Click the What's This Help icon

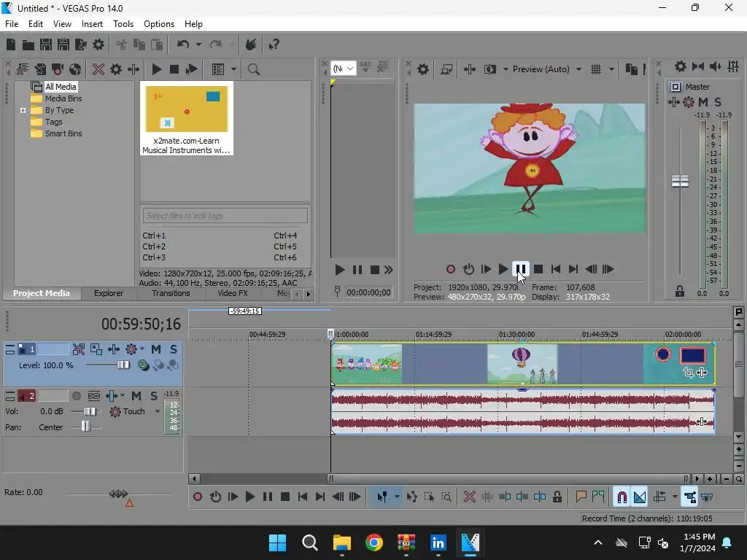coord(274,44)
